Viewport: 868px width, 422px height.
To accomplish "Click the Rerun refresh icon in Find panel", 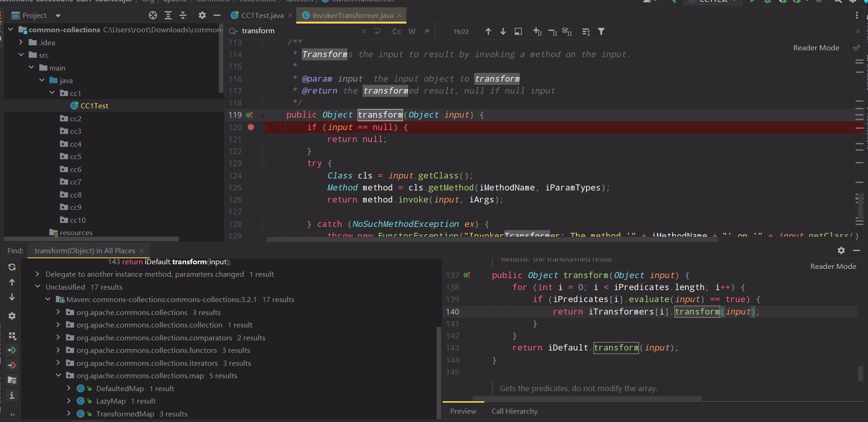I will [12, 267].
